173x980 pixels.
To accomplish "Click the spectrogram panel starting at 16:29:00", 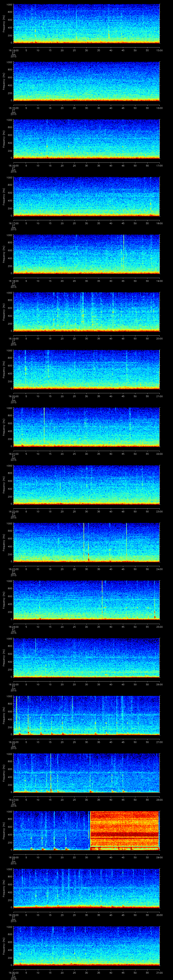I will pos(86,888).
